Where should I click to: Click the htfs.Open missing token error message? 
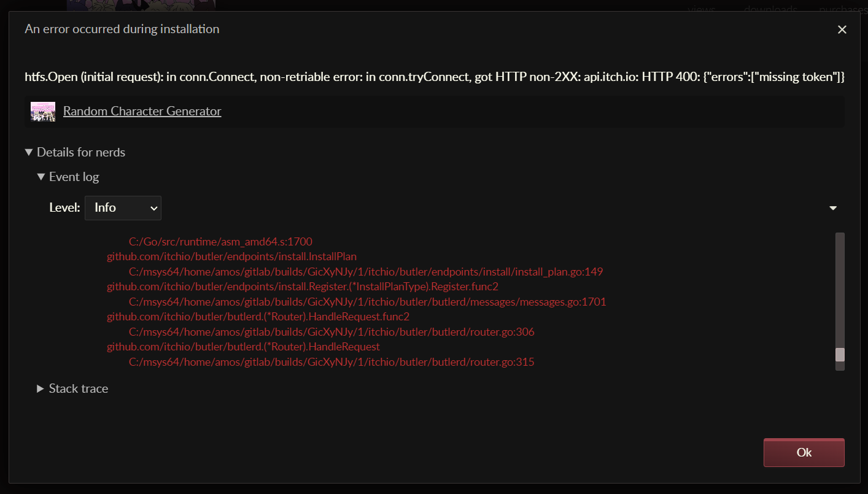[x=435, y=77]
